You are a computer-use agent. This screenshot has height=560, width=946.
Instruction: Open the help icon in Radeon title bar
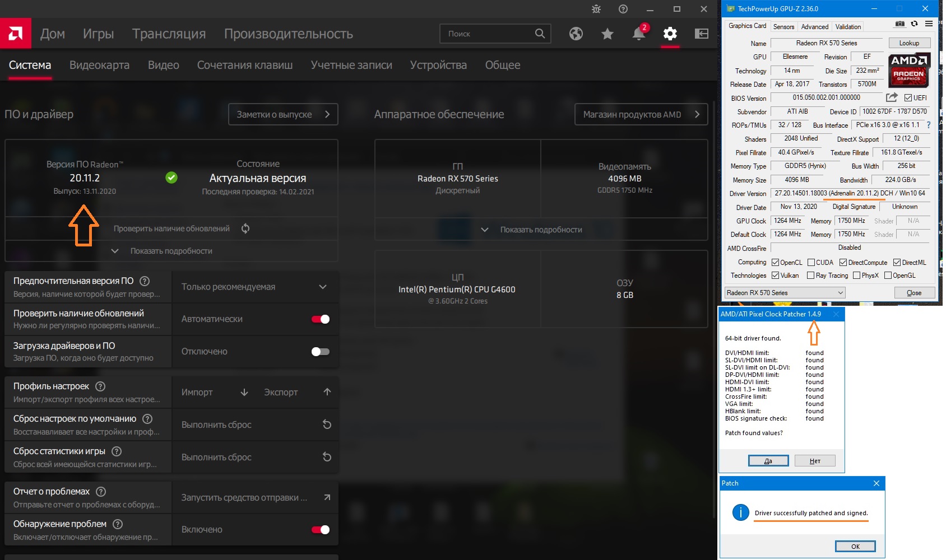coord(623,9)
